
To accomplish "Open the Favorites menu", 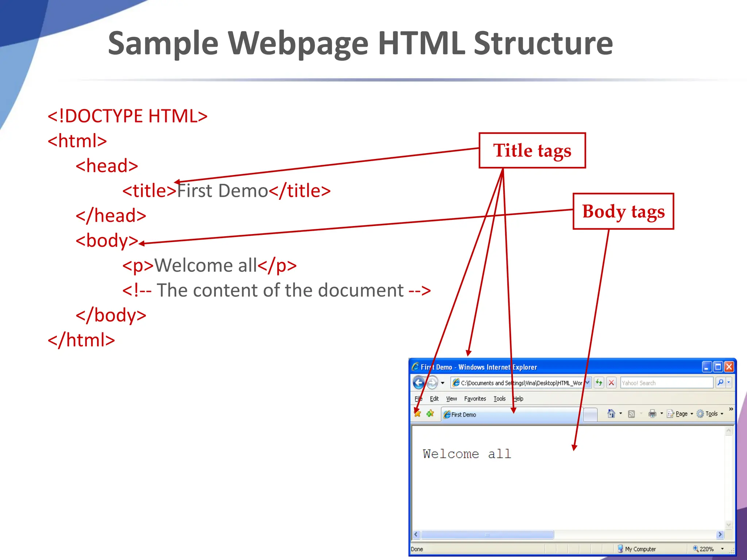I will pos(475,398).
